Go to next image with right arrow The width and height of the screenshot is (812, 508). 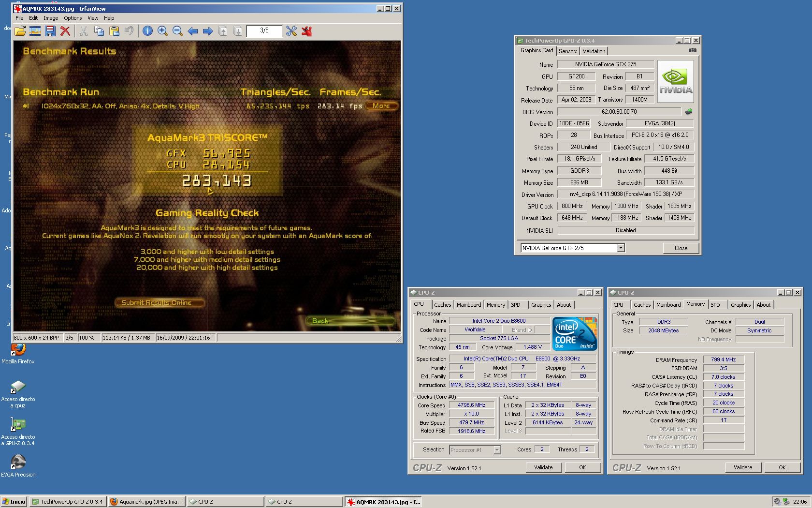coord(208,31)
